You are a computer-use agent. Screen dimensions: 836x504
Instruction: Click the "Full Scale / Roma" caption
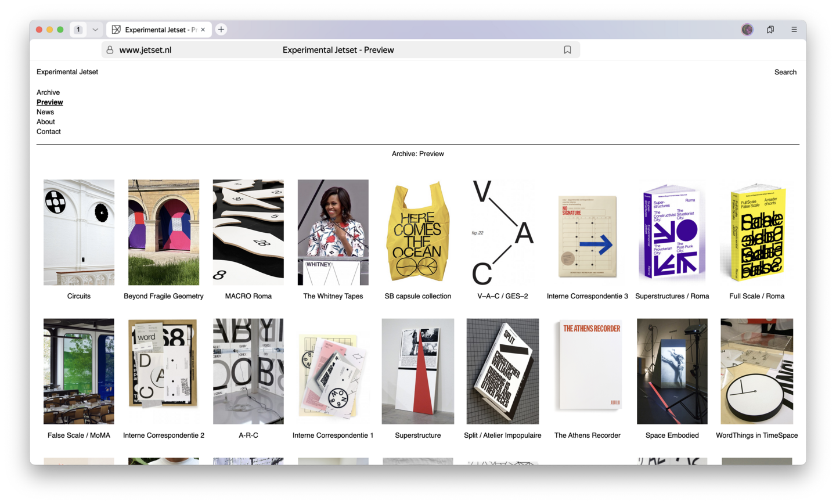(757, 296)
